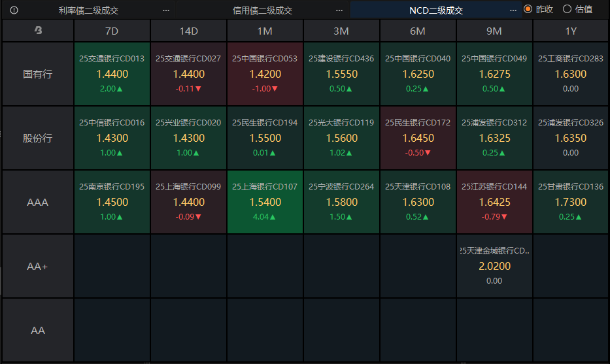Open the 25交通银行CD027 cell
This screenshot has height=364, width=610.
click(x=188, y=74)
